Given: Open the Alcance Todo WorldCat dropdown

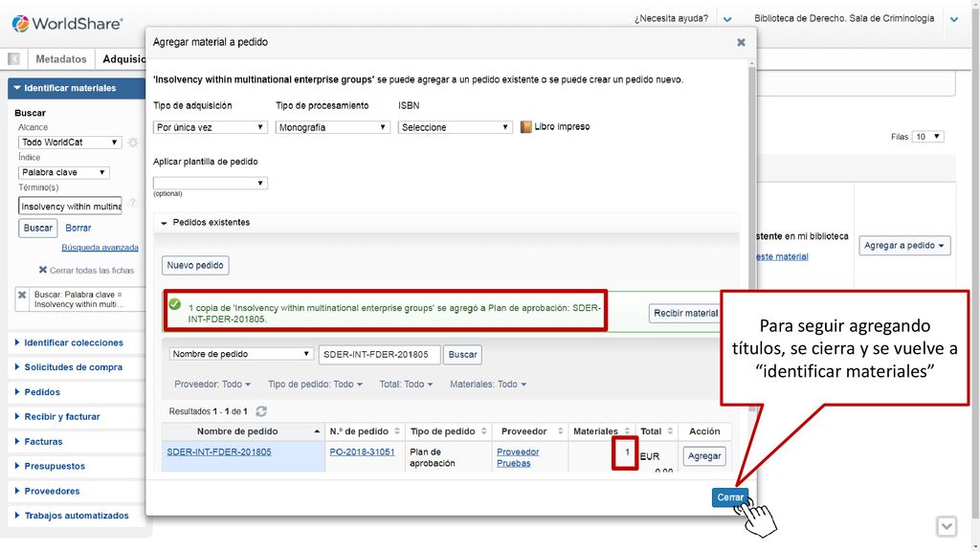Looking at the screenshot, I should pyautogui.click(x=69, y=143).
